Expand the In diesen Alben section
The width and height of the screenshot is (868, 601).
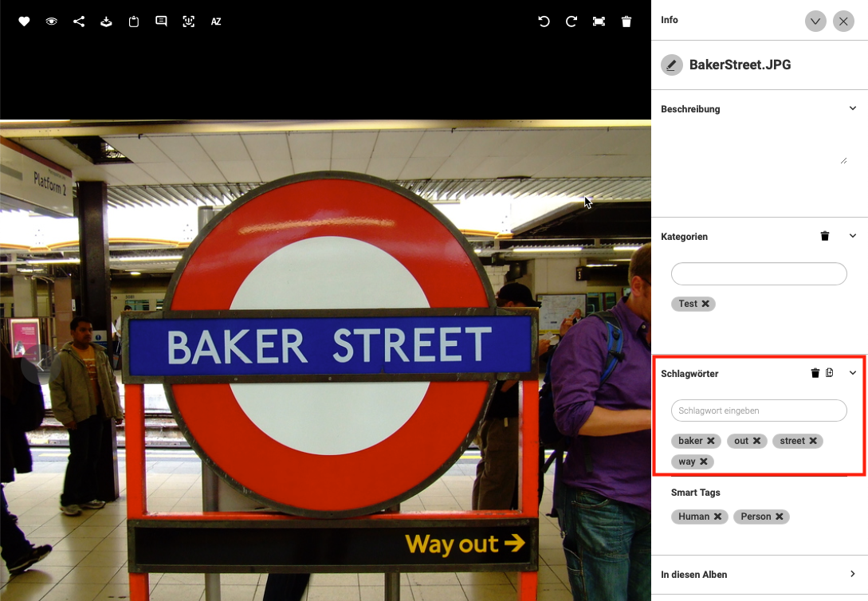click(x=853, y=574)
